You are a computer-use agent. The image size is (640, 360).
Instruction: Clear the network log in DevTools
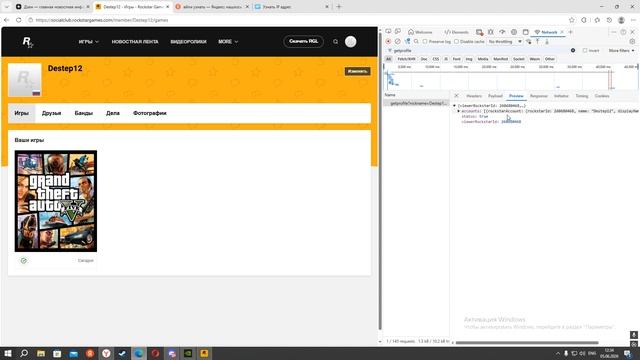[398, 42]
